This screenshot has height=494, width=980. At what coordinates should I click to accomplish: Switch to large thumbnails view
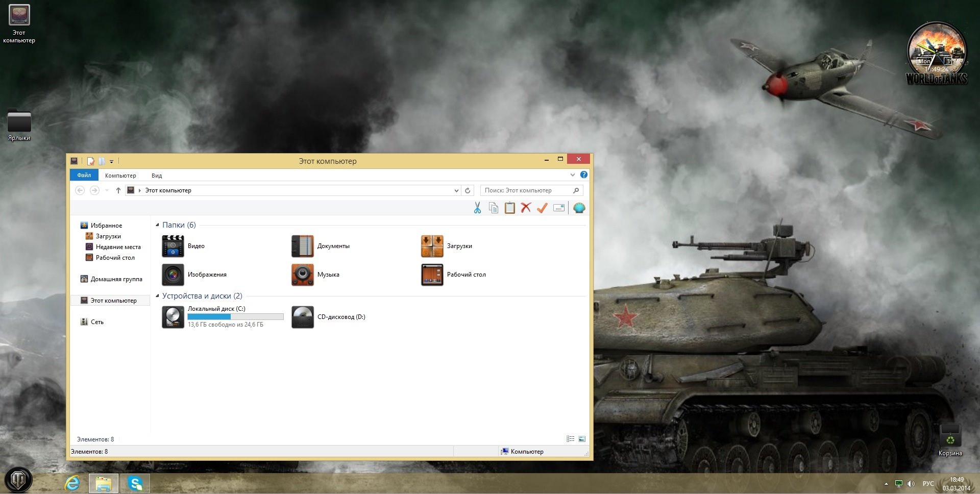[x=582, y=439]
